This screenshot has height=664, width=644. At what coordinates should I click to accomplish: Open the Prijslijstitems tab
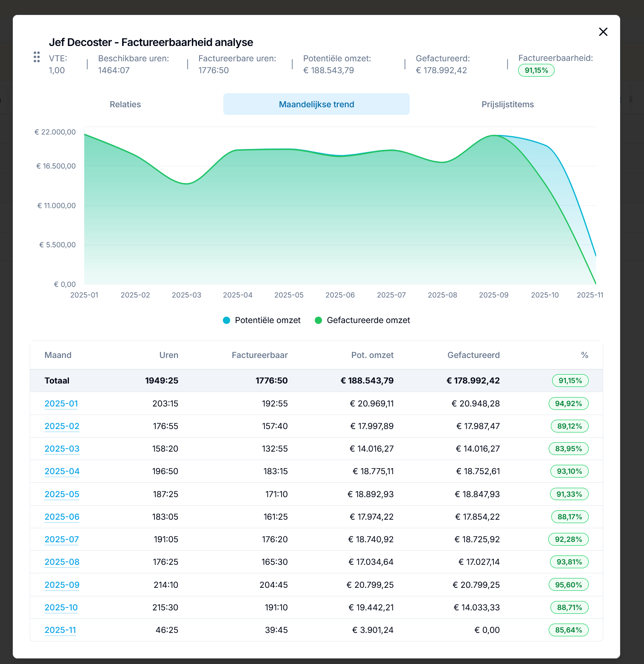pyautogui.click(x=507, y=104)
